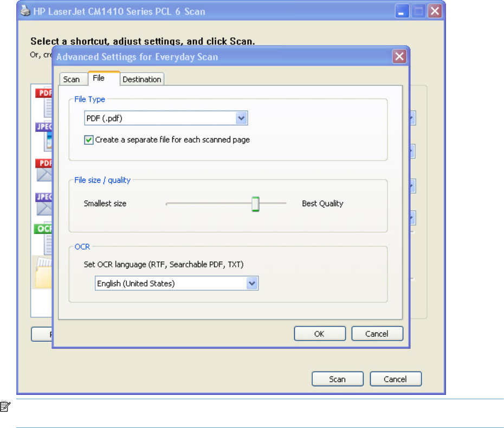Select the JPEG email shortcut icon
Image resolution: width=504 pixels, height=428 pixels.
pos(44,204)
